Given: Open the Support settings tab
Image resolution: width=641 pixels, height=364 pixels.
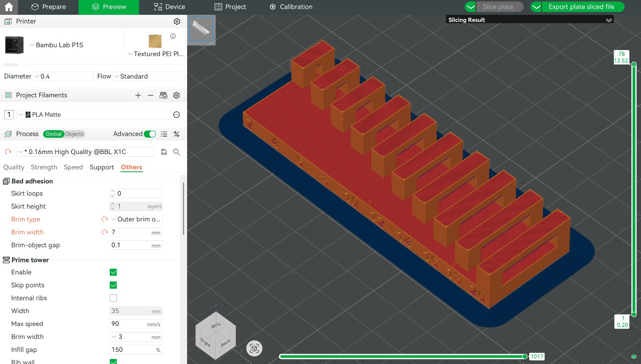Looking at the screenshot, I should click(101, 167).
